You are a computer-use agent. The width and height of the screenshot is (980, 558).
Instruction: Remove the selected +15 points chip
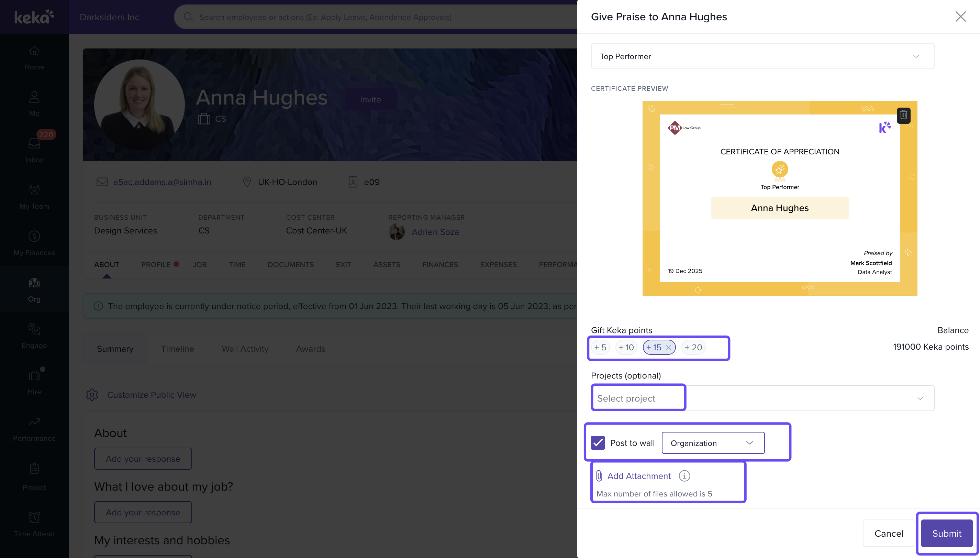[x=668, y=347]
